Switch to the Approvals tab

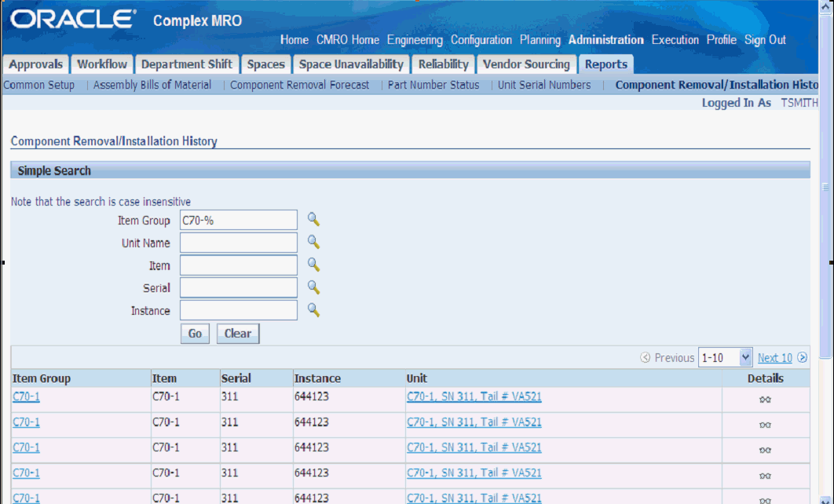35,64
